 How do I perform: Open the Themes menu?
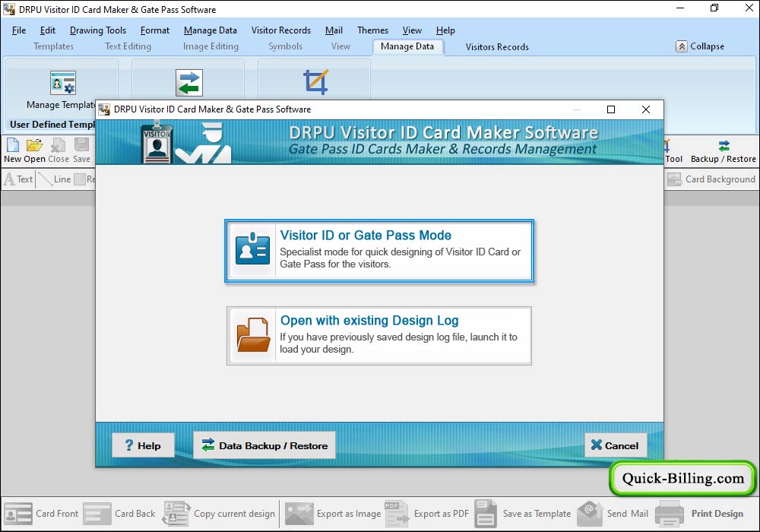coord(372,30)
